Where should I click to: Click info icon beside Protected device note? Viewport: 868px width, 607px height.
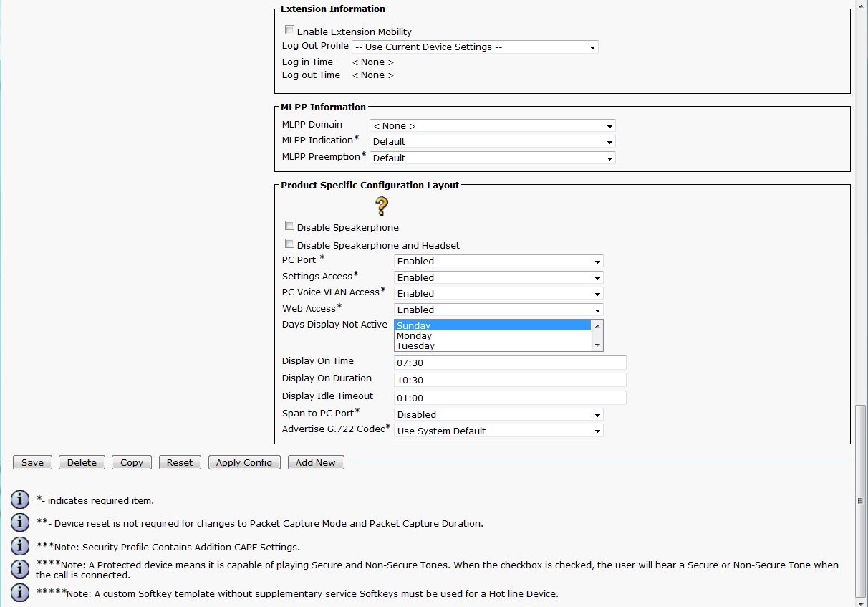click(20, 569)
